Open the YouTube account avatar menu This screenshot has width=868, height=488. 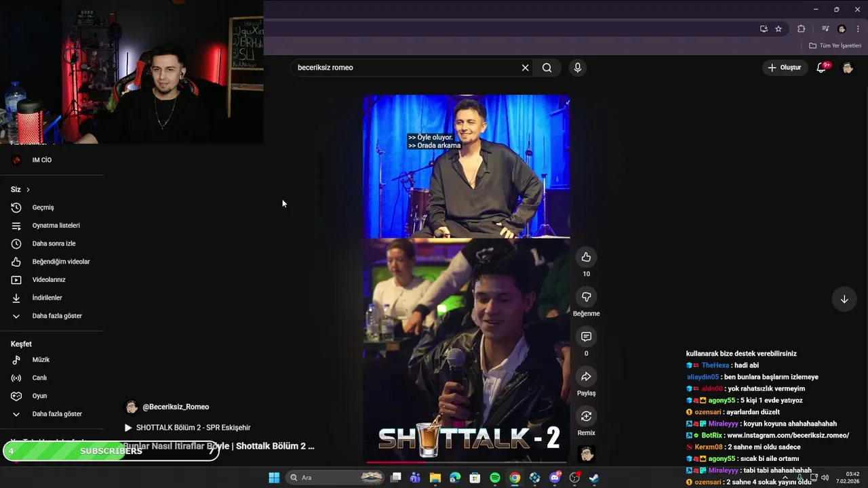pos(847,68)
